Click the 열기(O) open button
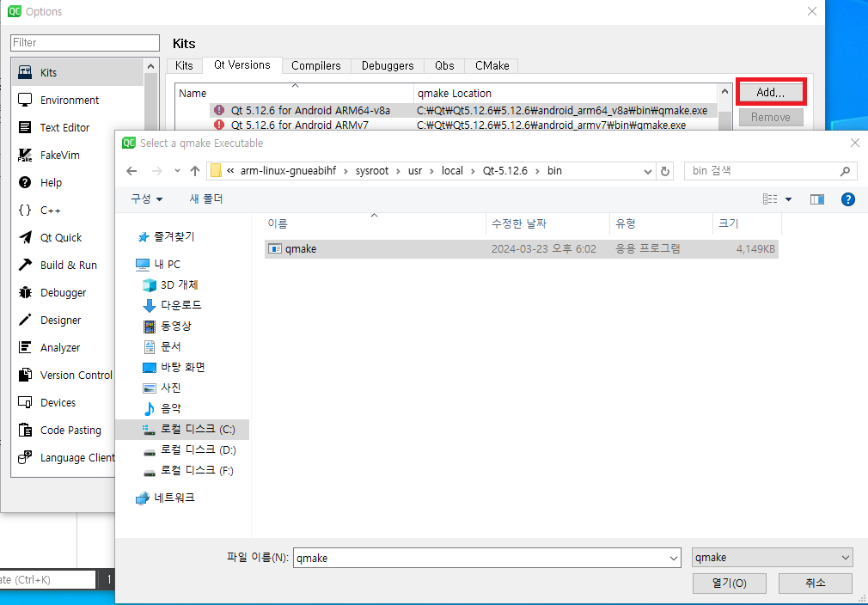This screenshot has width=868, height=605. point(729,583)
